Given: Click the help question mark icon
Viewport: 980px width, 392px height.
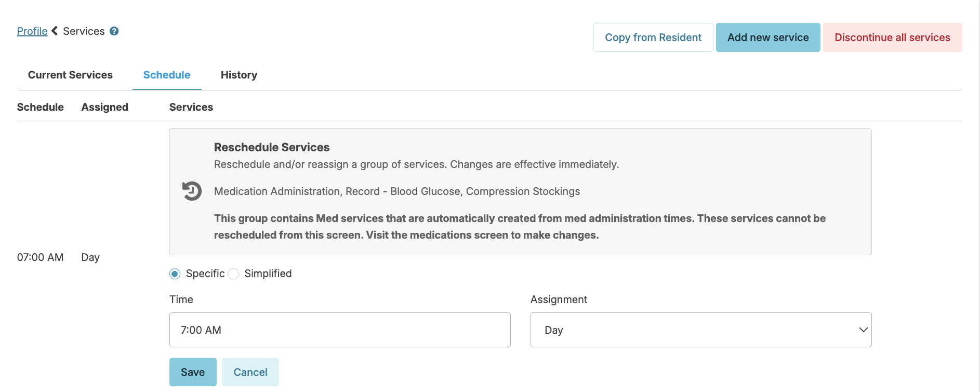Looking at the screenshot, I should (x=114, y=31).
